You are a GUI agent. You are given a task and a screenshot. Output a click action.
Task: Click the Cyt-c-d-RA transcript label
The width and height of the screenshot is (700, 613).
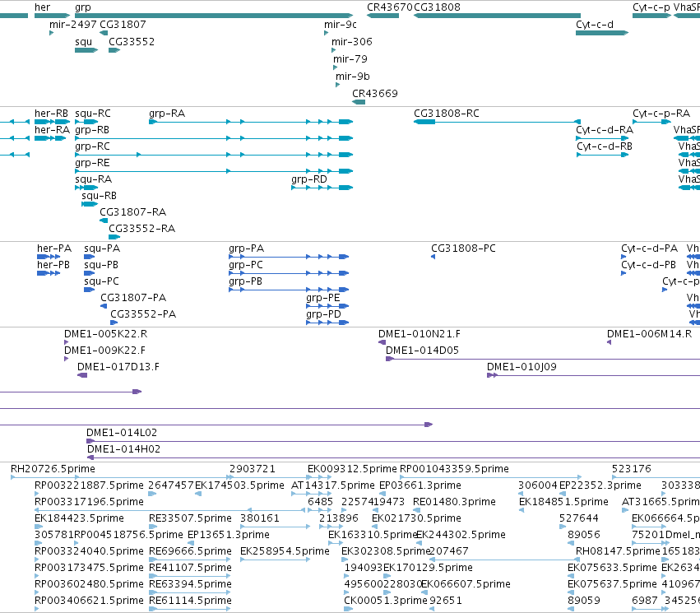coord(605,130)
